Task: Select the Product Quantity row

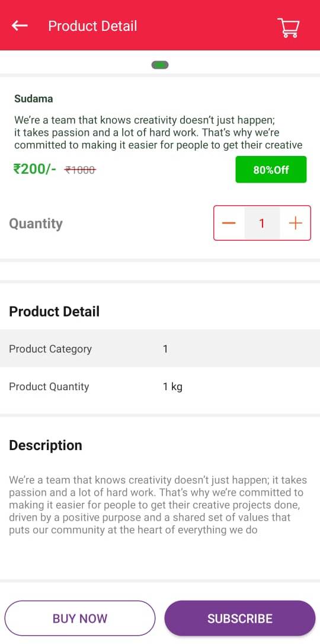Action: click(x=160, y=387)
